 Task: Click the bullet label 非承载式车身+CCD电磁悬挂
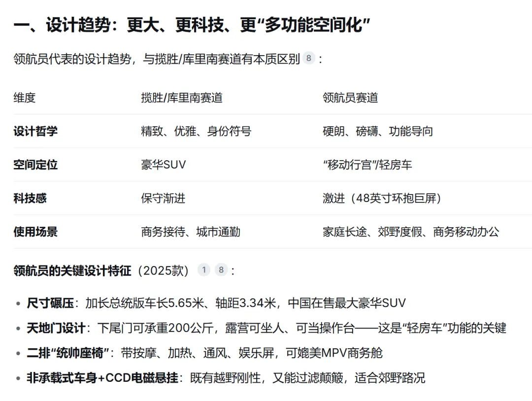coord(102,377)
